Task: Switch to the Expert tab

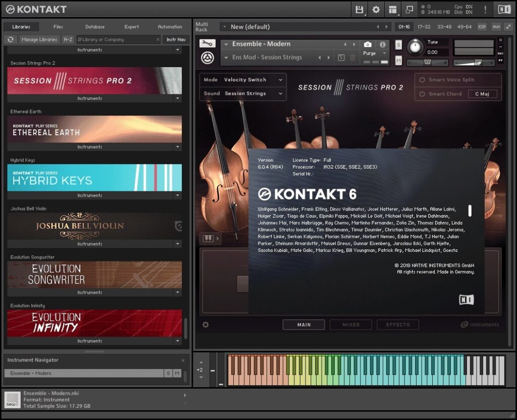Action: 132,27
